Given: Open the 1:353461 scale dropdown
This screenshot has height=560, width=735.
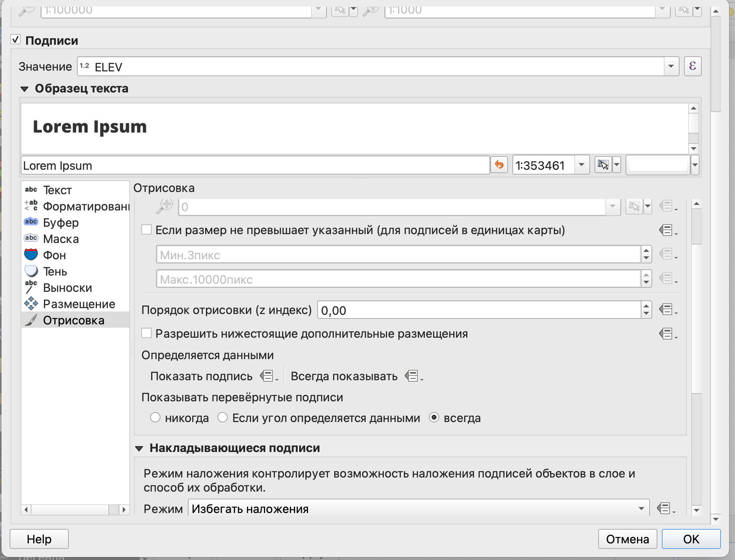Looking at the screenshot, I should [x=581, y=165].
